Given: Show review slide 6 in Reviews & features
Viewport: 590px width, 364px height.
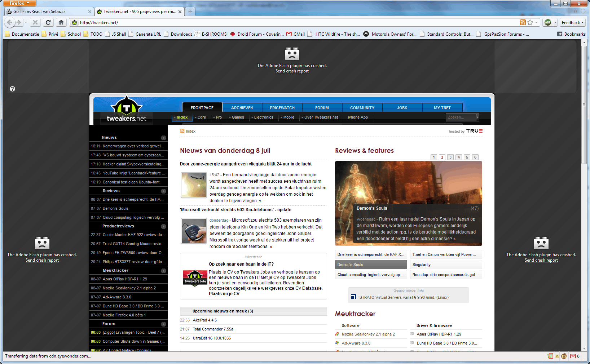Looking at the screenshot, I should (x=475, y=157).
